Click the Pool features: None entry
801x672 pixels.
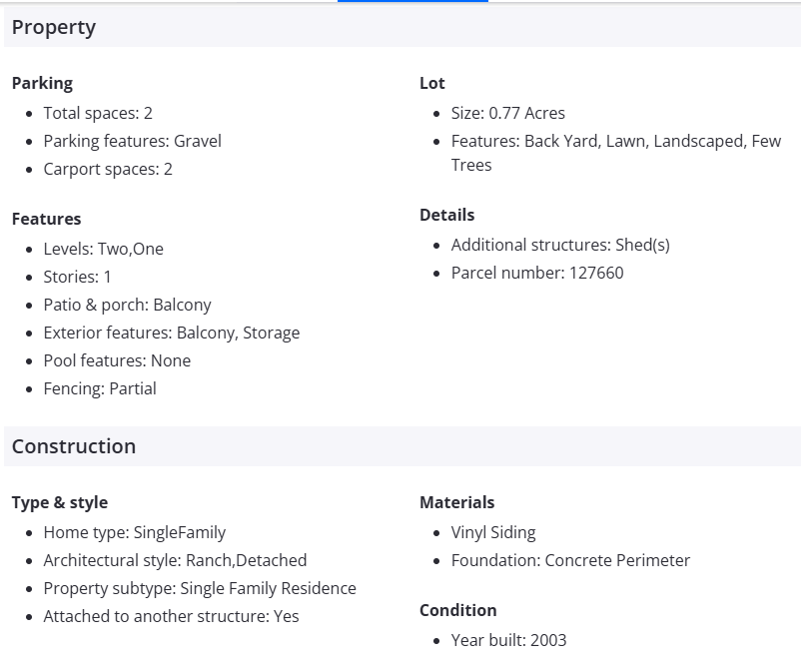click(117, 360)
